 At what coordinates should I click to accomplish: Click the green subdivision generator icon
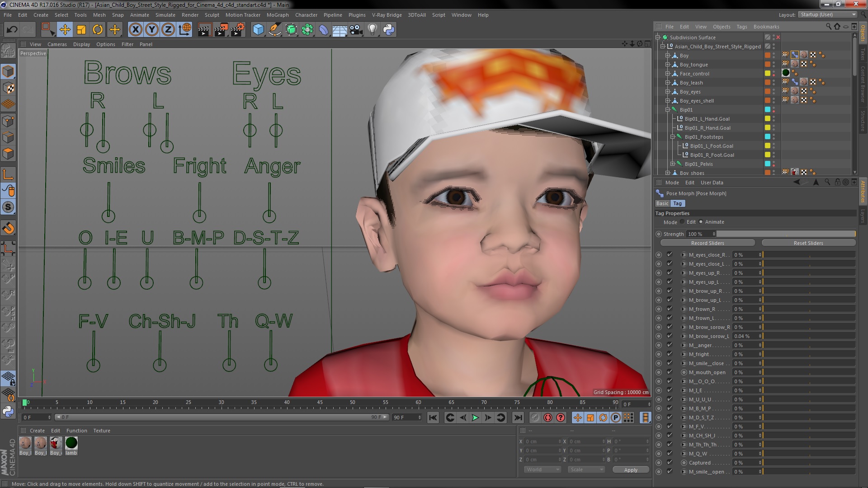(291, 30)
